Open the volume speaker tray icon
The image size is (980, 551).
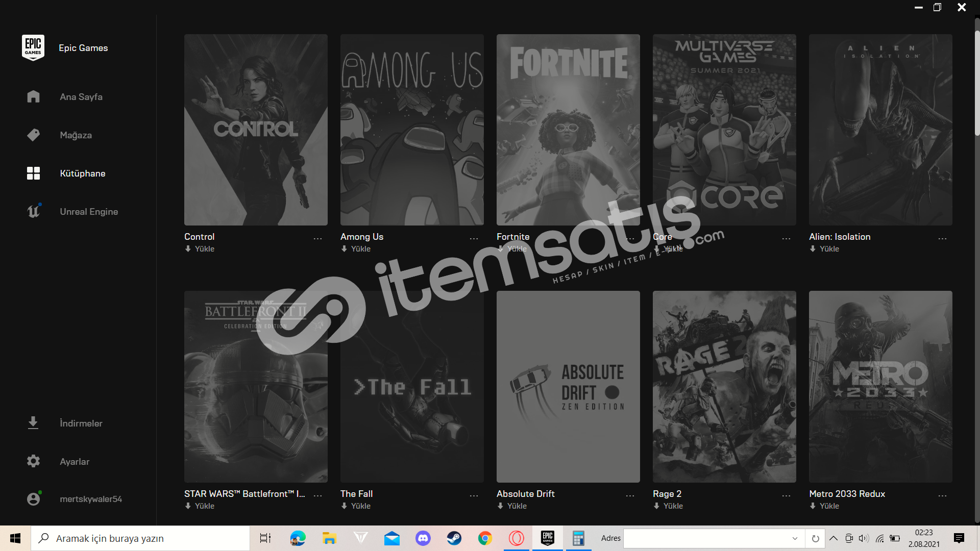tap(863, 538)
